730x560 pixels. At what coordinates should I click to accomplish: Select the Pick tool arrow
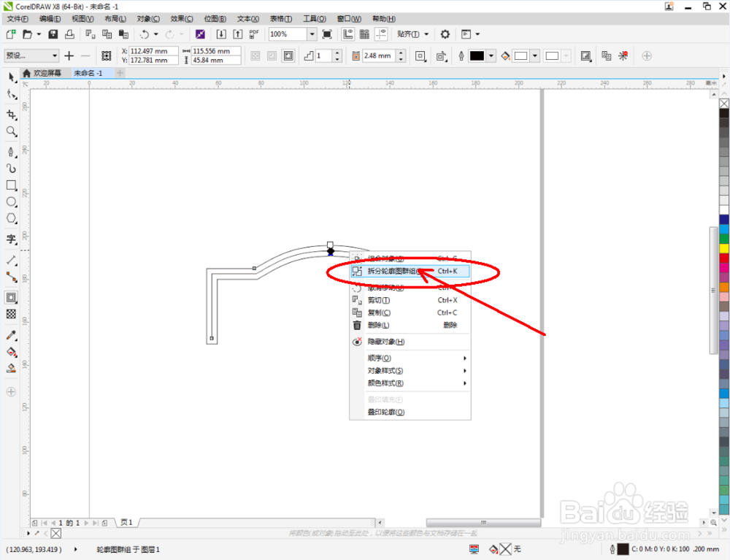tap(12, 77)
